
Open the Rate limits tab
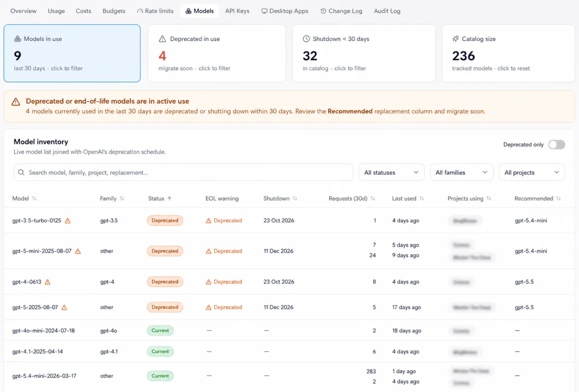click(155, 11)
